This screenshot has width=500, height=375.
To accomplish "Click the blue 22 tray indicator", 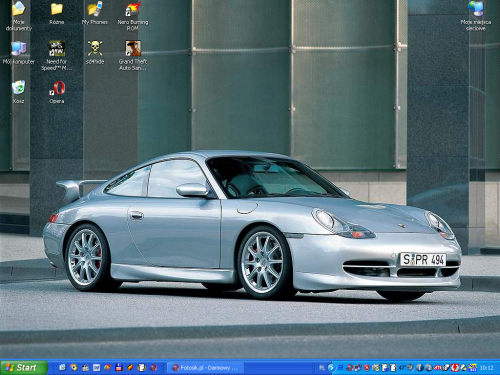I will point(340,368).
